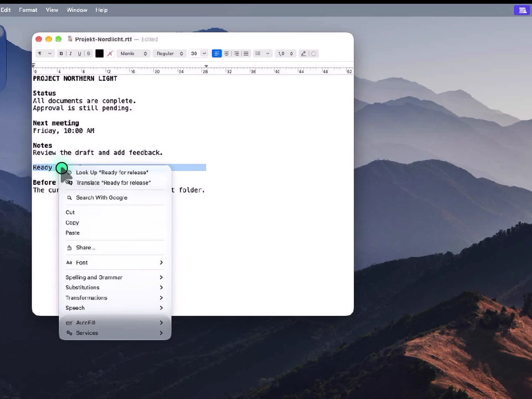Open the list style dropdown arrow

267,54
